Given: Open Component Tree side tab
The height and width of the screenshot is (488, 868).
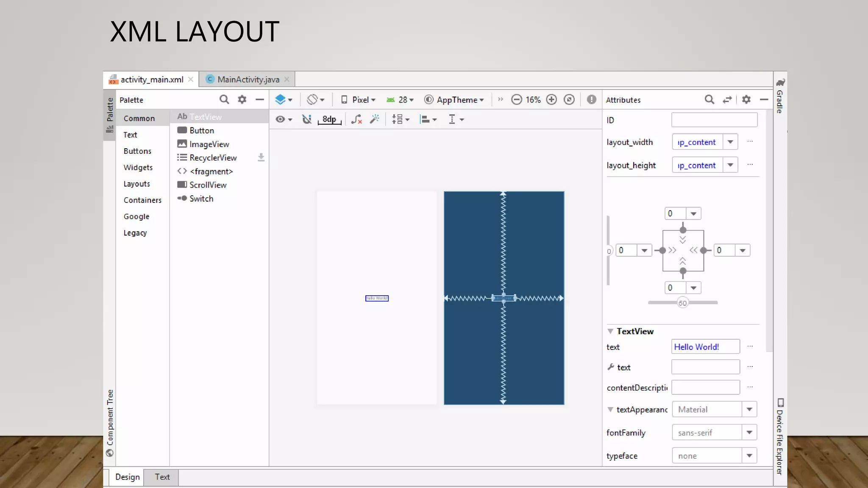Looking at the screenshot, I should [x=110, y=423].
